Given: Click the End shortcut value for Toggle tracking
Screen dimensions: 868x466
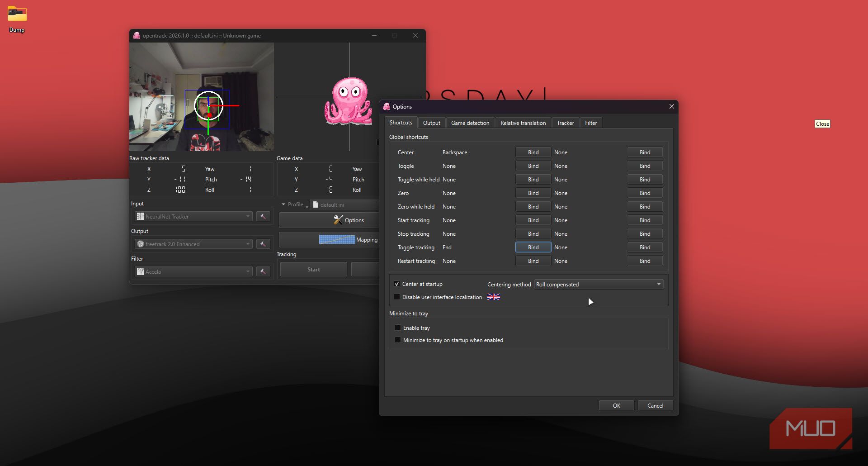Looking at the screenshot, I should [447, 247].
